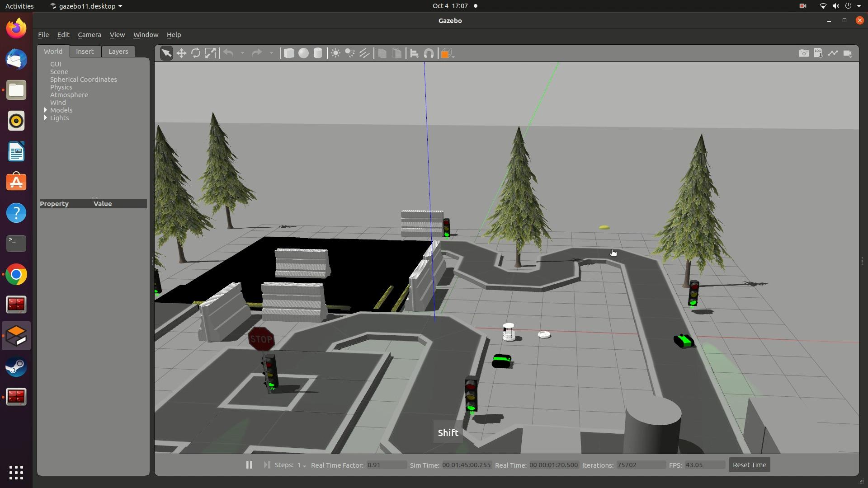
Task: Open Google Chrome from the dock
Action: pyautogui.click(x=16, y=274)
